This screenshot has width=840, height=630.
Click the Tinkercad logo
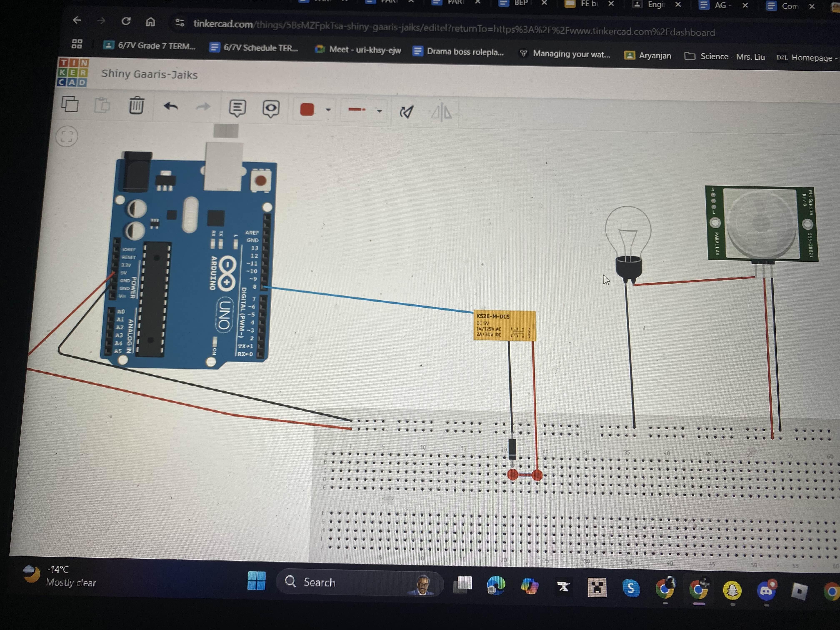[73, 72]
